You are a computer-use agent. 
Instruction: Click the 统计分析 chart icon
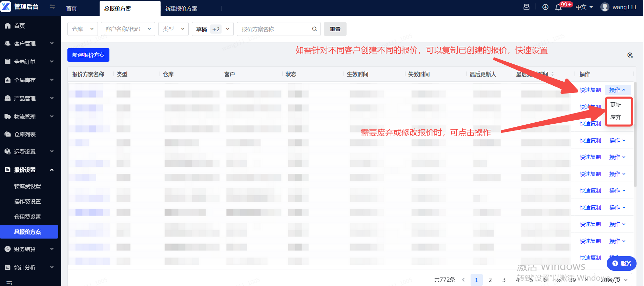point(7,267)
